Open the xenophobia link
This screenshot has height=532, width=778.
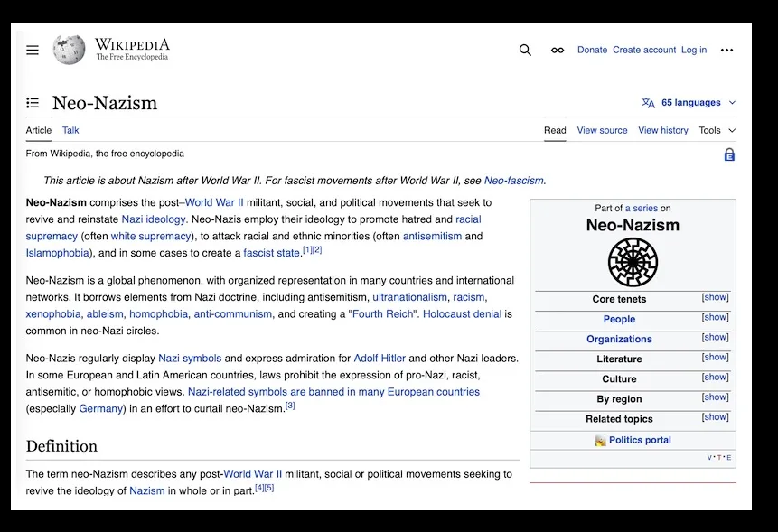(x=53, y=314)
